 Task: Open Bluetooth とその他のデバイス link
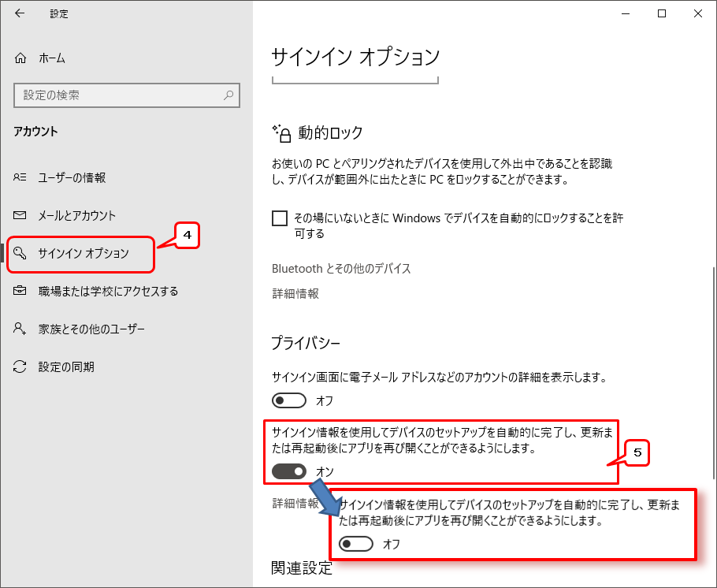click(x=341, y=269)
